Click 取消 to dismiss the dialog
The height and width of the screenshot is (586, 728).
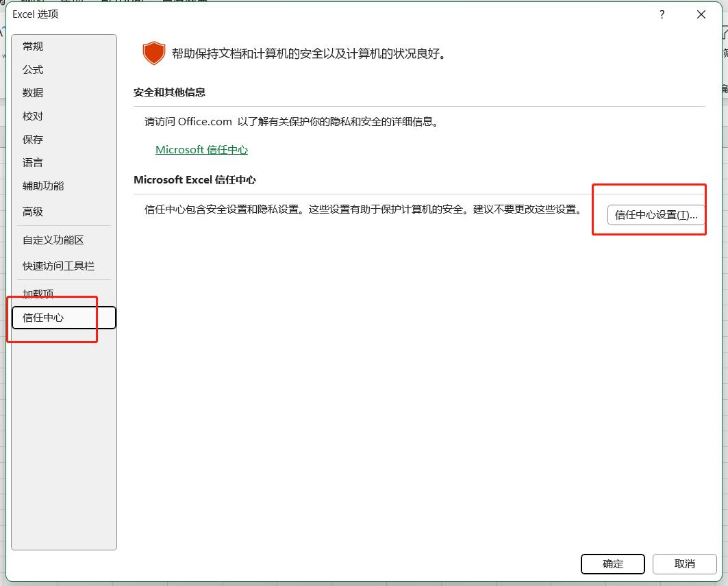(x=684, y=563)
